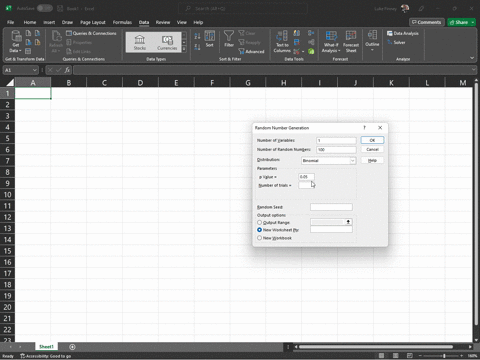This screenshot has width=480, height=360.
Task: Collapse the ribbon with the chevron
Action: point(472,58)
